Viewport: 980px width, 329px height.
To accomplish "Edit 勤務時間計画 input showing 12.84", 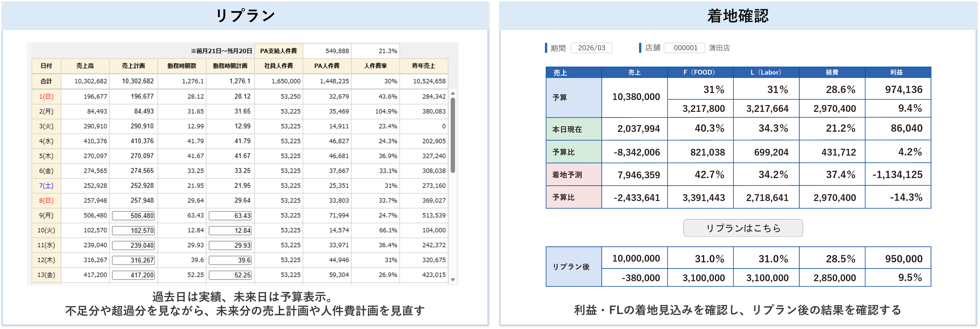I will 230,230.
